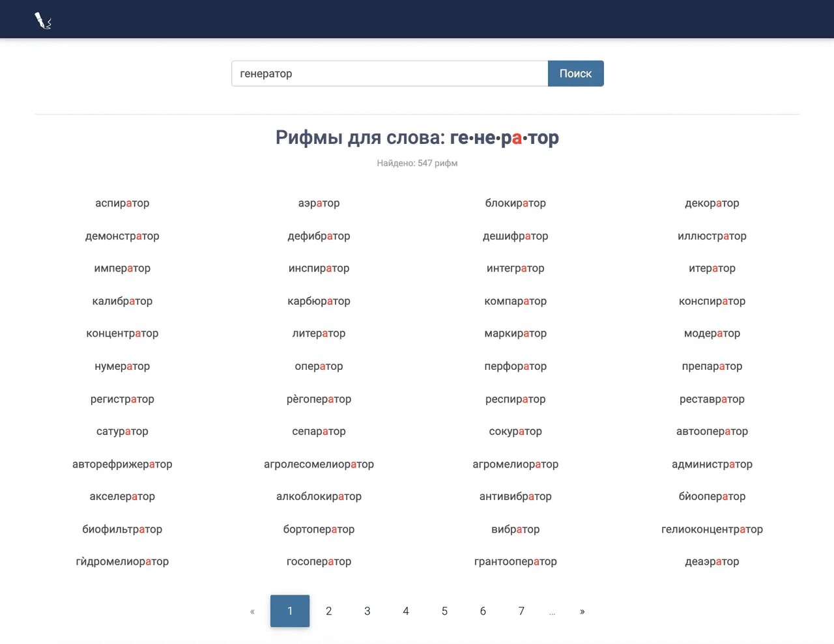Image resolution: width=834 pixels, height=644 pixels.
Task: Choose the word калибратор
Action: point(122,301)
